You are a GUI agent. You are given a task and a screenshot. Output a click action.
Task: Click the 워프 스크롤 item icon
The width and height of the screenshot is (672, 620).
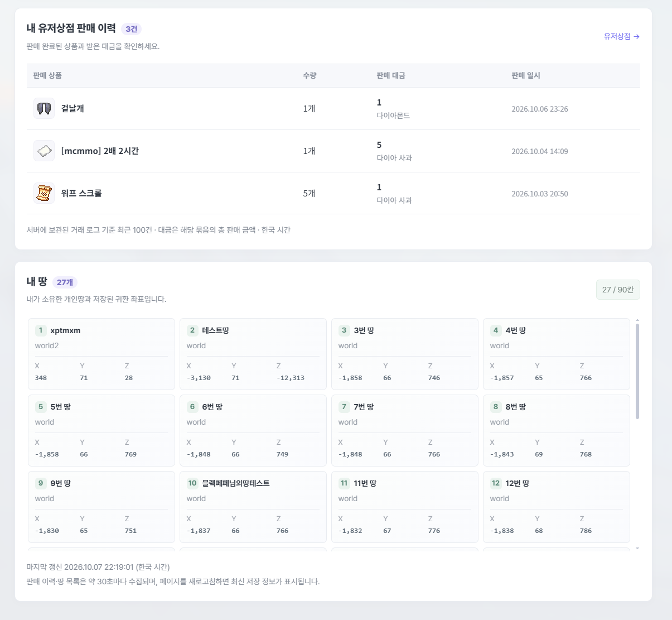point(44,193)
